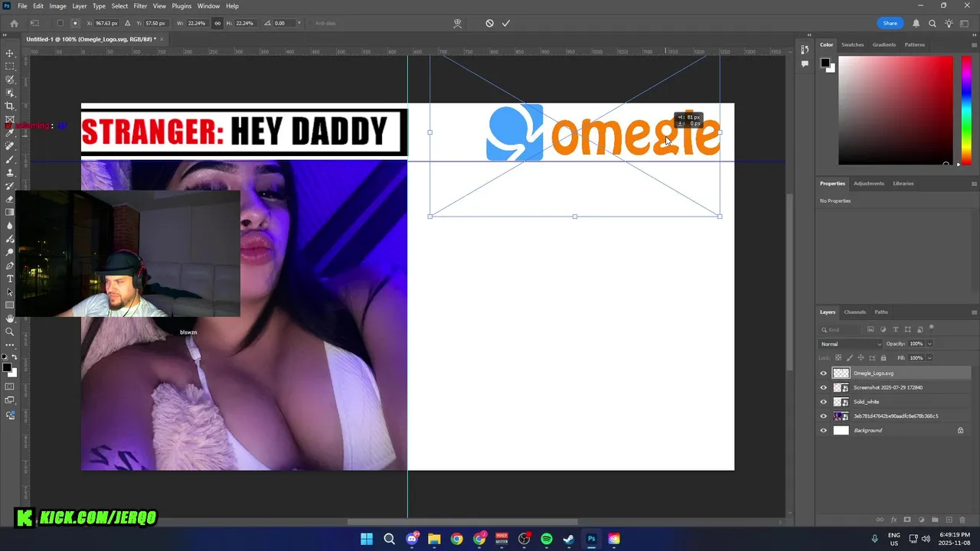The image size is (980, 551).
Task: Add a layer style with the fx icon
Action: [x=893, y=520]
